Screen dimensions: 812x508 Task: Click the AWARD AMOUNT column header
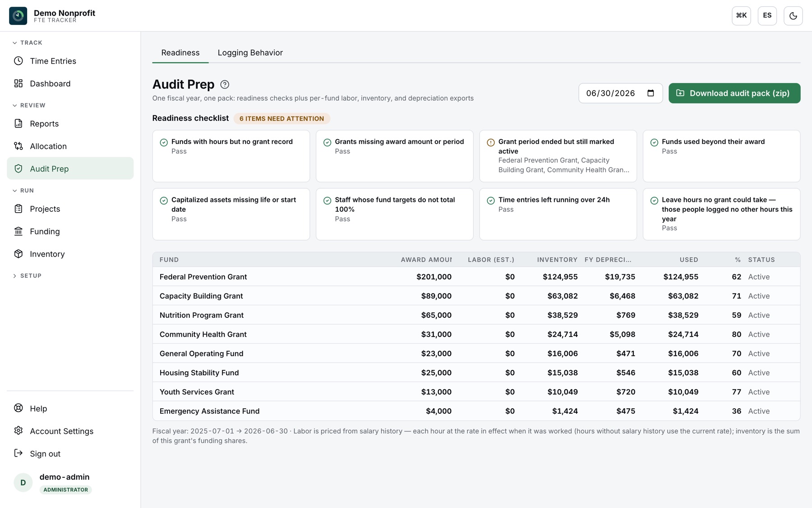(426, 260)
